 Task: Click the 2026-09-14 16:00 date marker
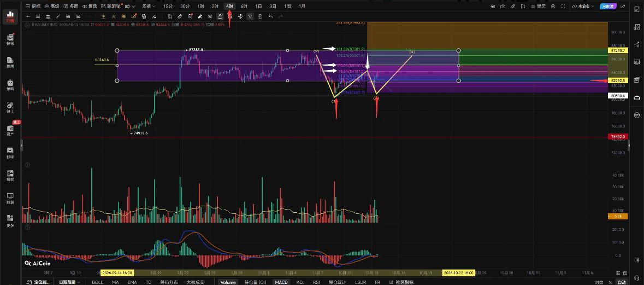[x=117, y=272]
